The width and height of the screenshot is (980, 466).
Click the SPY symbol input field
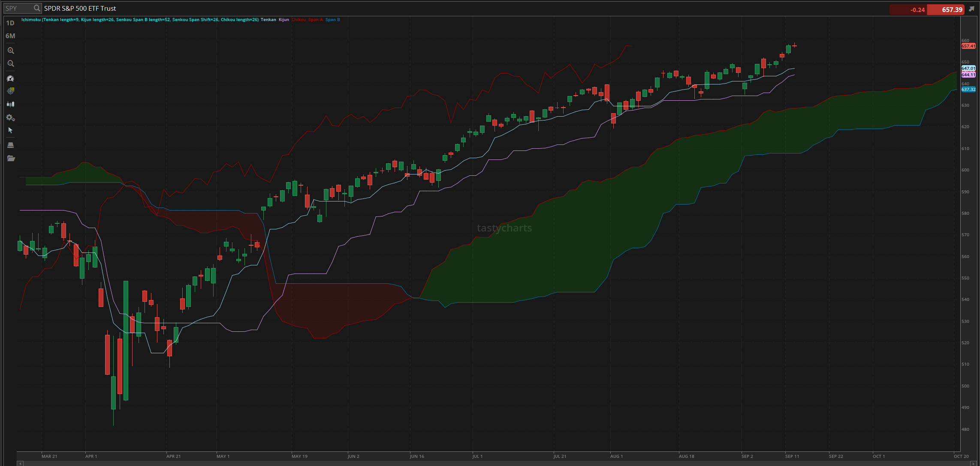(x=18, y=8)
